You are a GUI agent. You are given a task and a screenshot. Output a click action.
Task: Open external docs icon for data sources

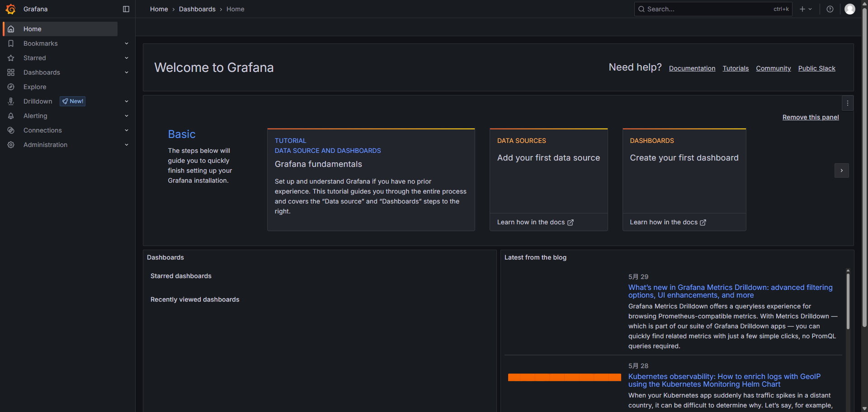pos(571,223)
